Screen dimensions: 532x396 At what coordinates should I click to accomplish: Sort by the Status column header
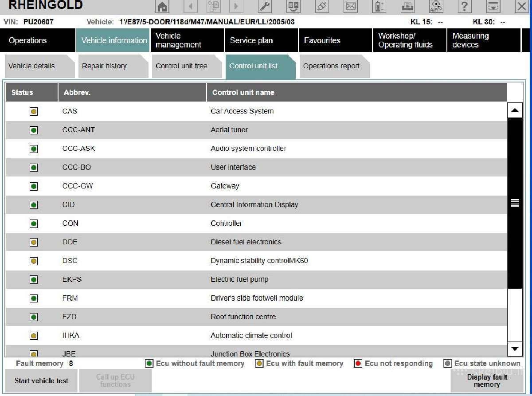(31, 92)
